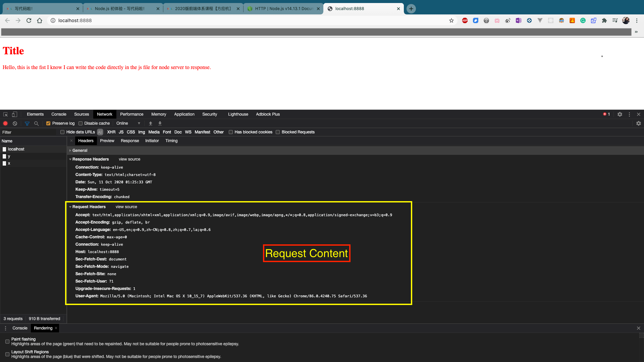This screenshot has height=362, width=644.
Task: Show the Timing tab of request
Action: [x=171, y=141]
